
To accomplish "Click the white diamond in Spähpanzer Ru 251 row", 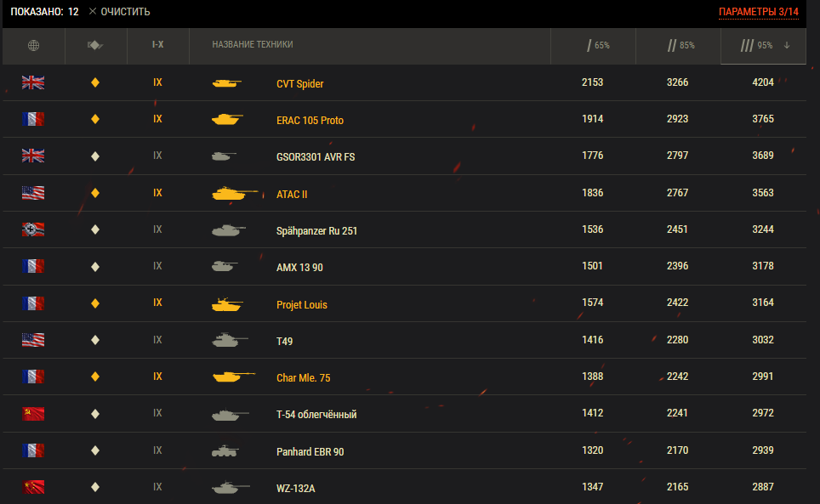I will click(95, 229).
